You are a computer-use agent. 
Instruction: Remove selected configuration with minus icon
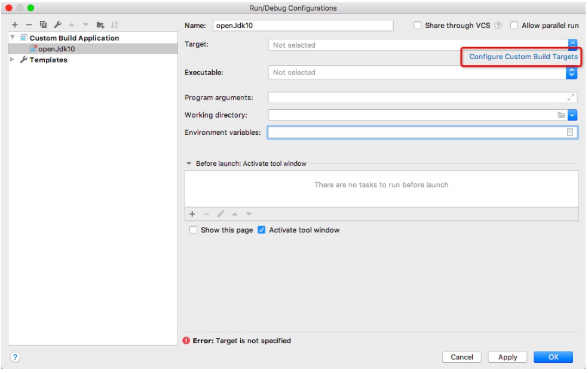click(x=29, y=24)
